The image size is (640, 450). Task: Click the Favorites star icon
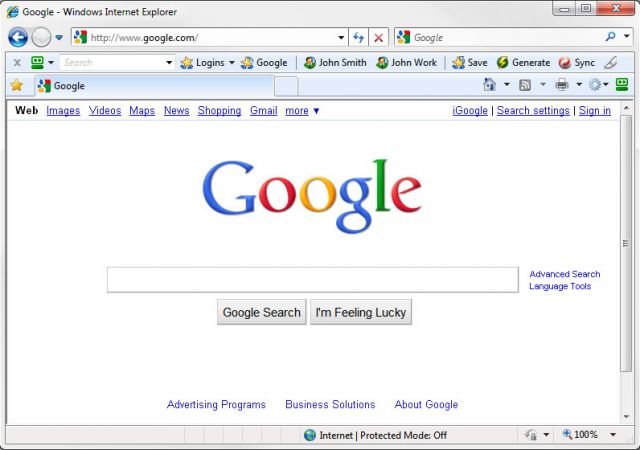(17, 85)
